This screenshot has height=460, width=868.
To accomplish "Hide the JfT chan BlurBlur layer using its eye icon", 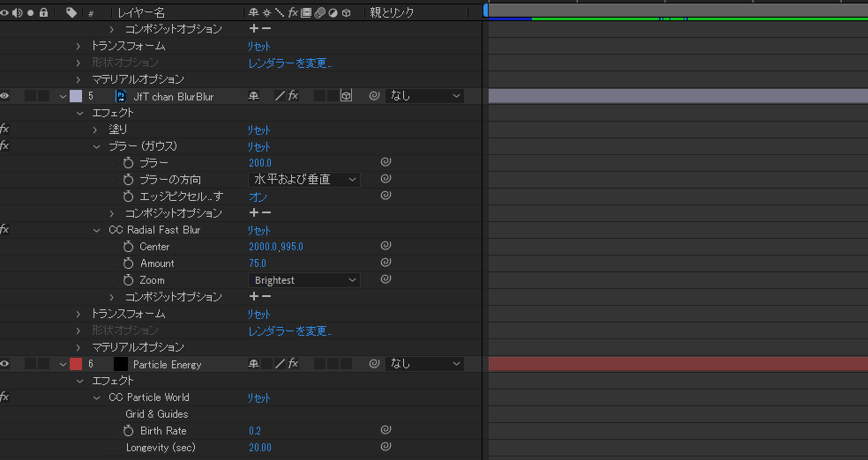I will [x=5, y=96].
